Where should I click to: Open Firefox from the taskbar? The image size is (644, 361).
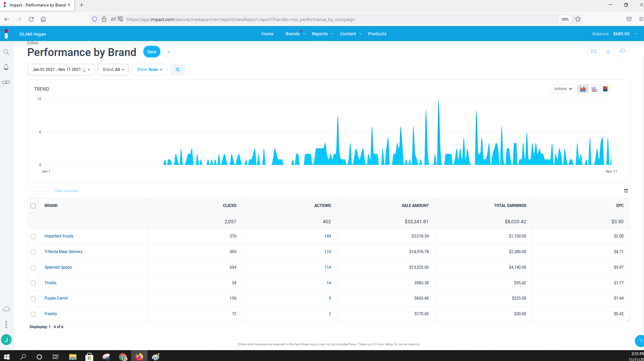(x=139, y=357)
